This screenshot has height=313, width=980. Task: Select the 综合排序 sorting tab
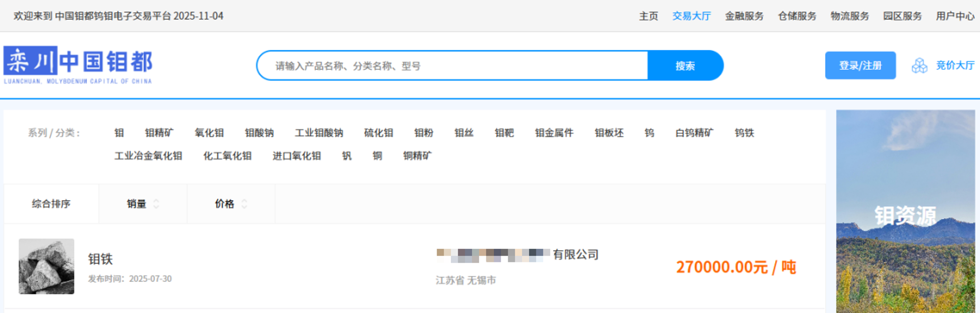[x=51, y=204]
